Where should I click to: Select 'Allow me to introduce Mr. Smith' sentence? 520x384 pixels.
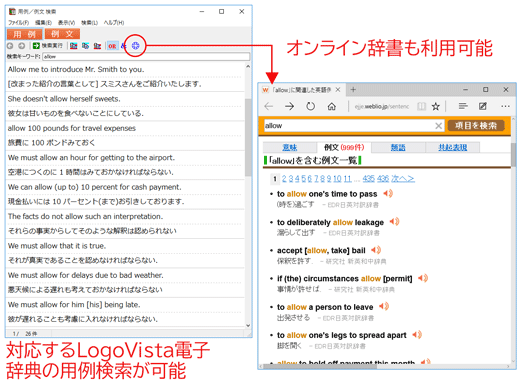[x=76, y=69]
